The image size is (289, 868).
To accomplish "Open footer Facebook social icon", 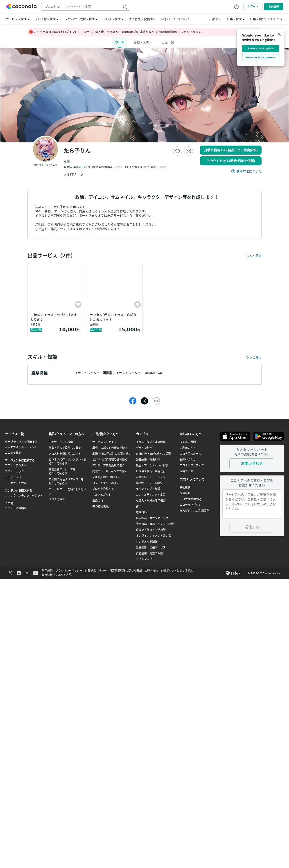I will point(19,573).
